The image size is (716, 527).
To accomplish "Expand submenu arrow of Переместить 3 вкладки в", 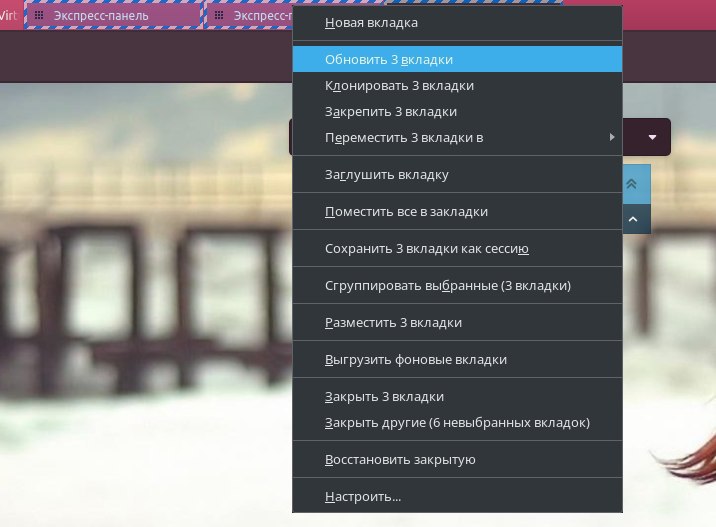I will tap(611, 137).
